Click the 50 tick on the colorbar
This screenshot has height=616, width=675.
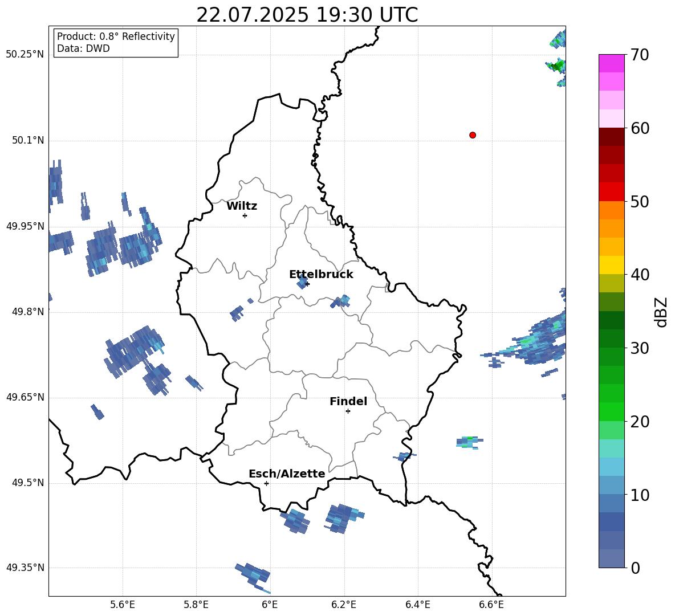tap(640, 201)
